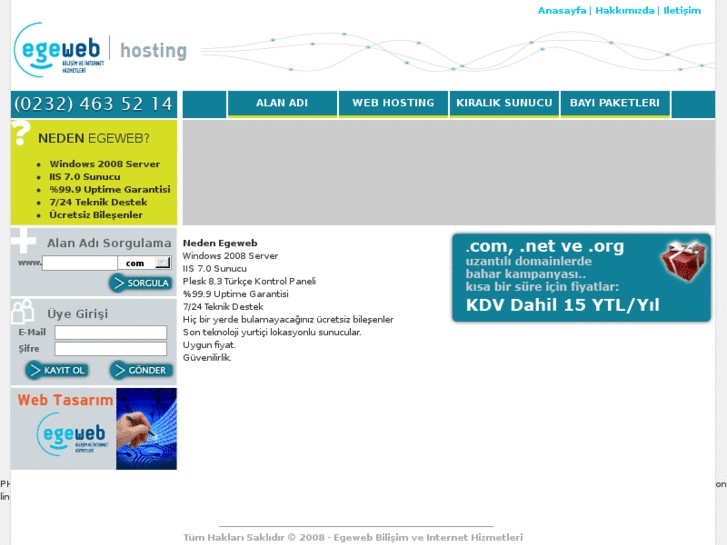Focus the domain name input field
The width and height of the screenshot is (727, 545).
point(80,263)
